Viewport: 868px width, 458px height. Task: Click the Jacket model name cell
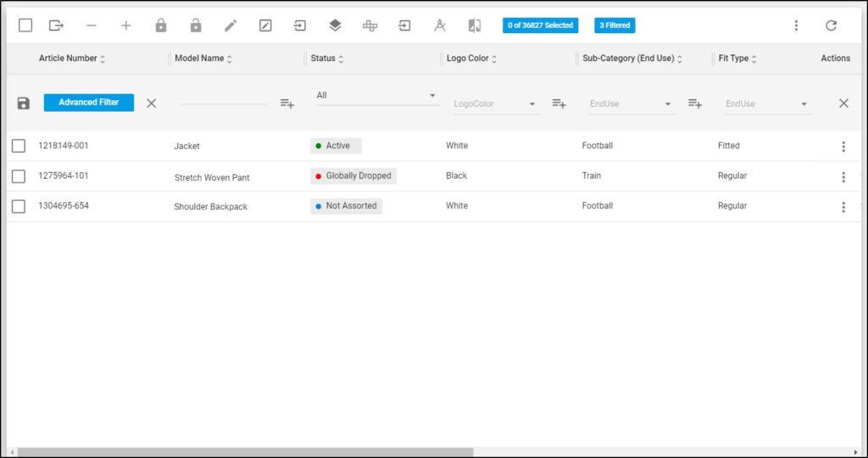187,146
